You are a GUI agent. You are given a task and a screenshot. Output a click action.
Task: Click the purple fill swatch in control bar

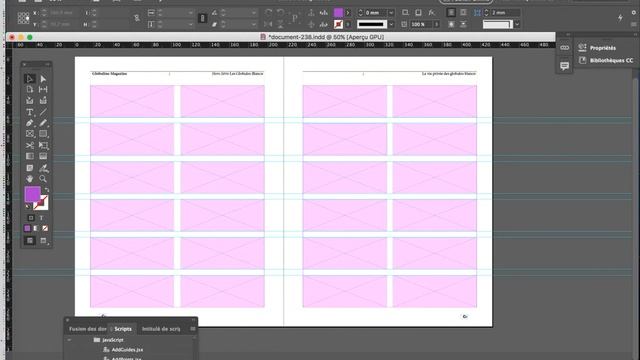pos(338,13)
